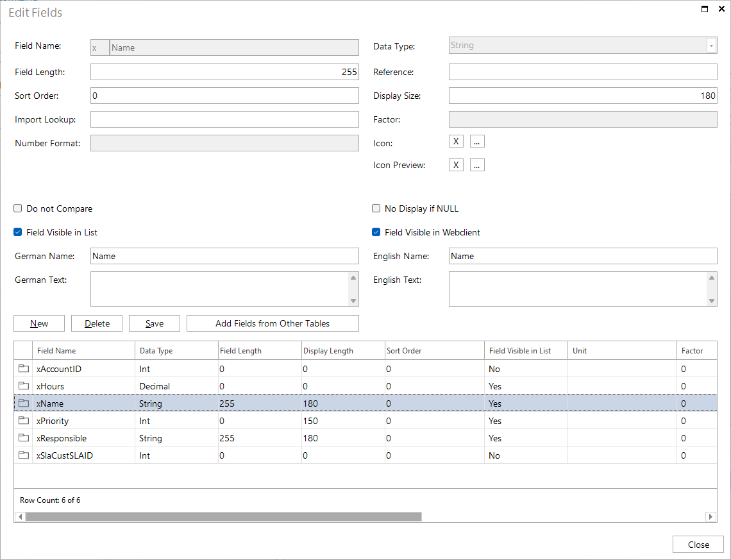This screenshot has height=560, width=731.
Task: Focus the Sort Order input
Action: point(224,96)
